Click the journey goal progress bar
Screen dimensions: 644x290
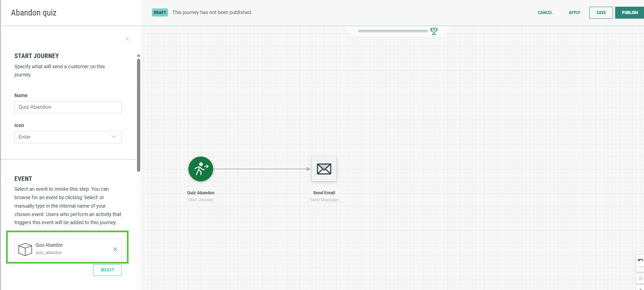(x=392, y=31)
